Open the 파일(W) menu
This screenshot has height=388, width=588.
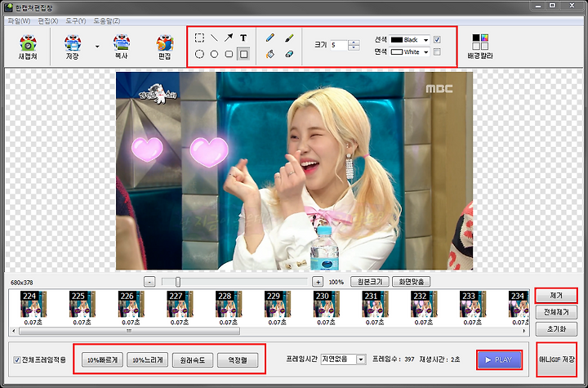[19, 21]
